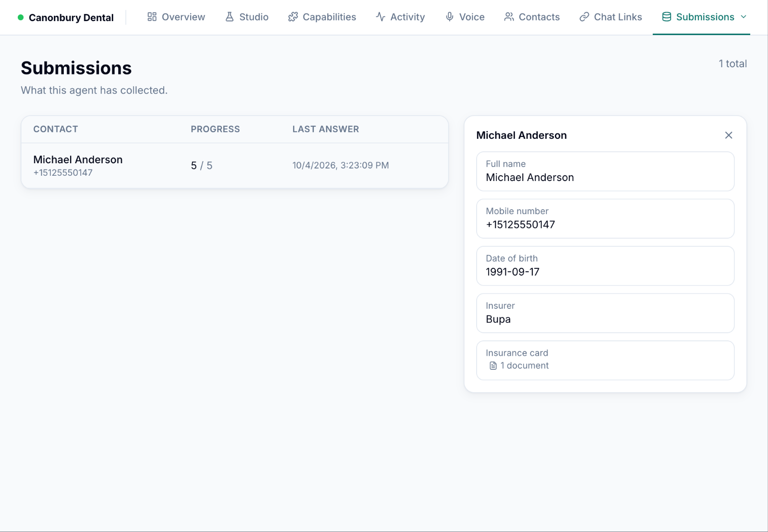Click the Insurer Bupa field card

605,313
